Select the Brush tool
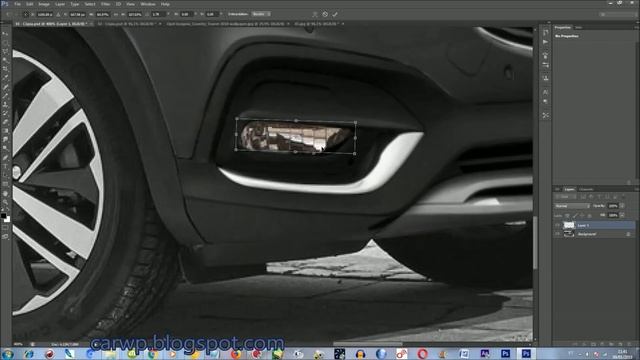This screenshot has height=360, width=640. 6,96
